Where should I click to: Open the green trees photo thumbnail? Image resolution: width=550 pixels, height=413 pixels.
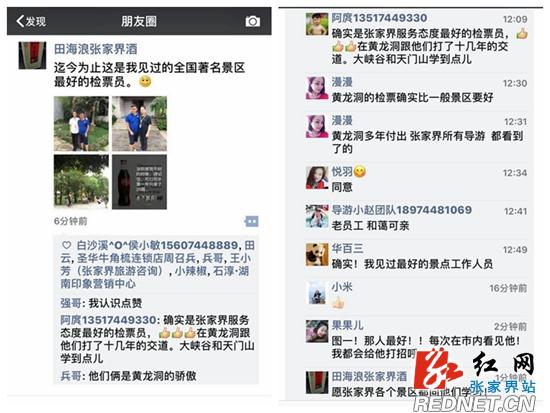[81, 182]
